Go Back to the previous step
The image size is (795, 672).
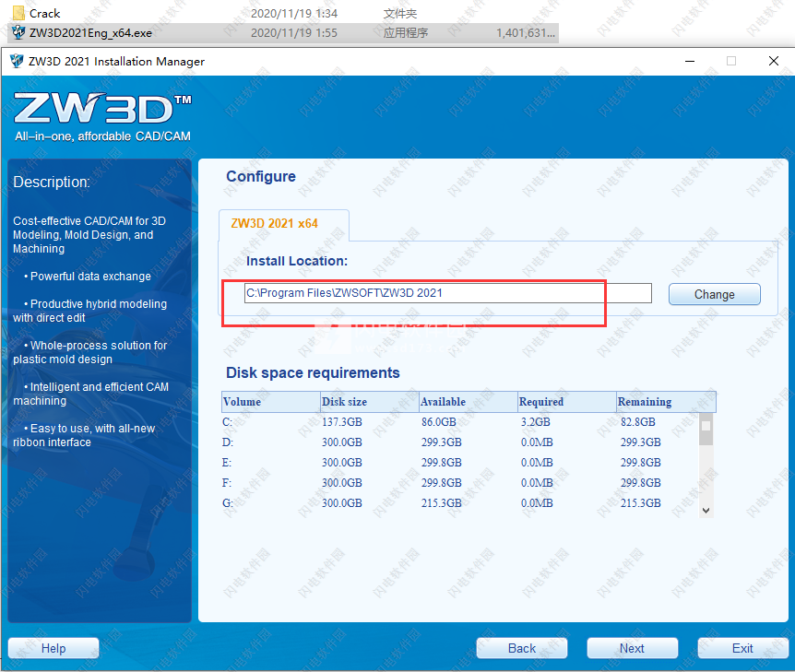point(522,648)
